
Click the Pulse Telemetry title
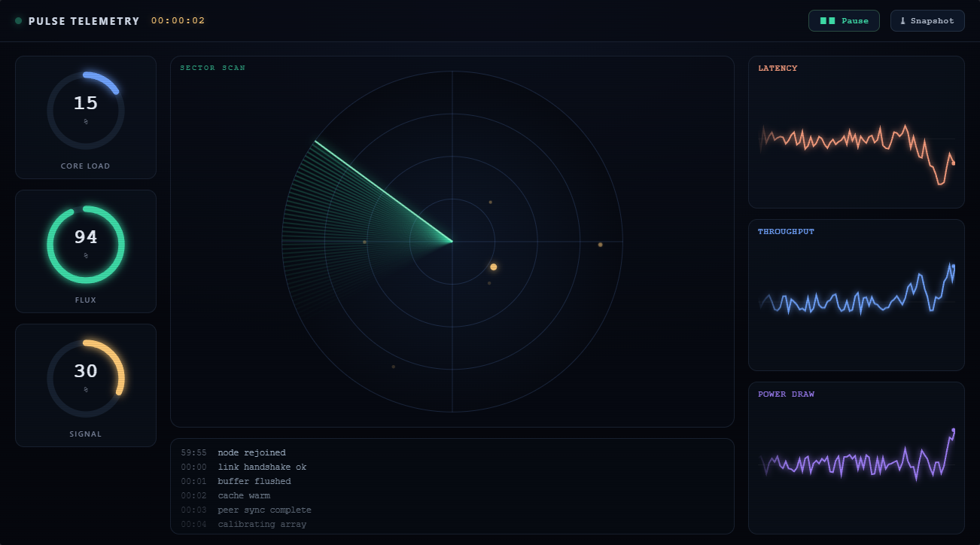click(84, 21)
